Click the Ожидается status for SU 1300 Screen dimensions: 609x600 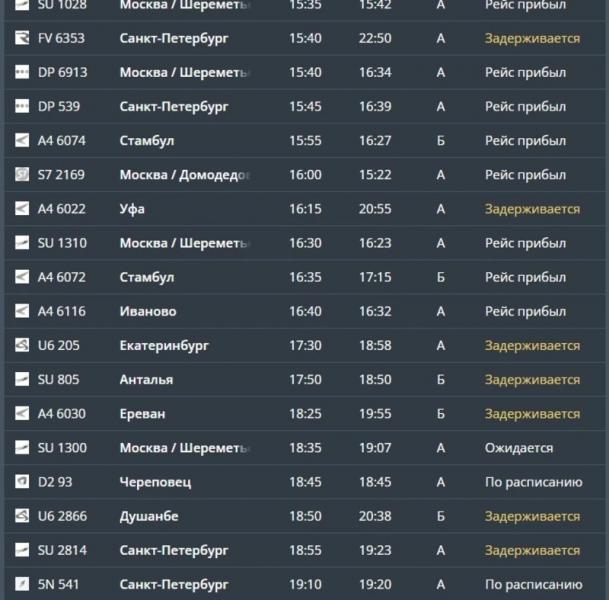click(x=519, y=448)
